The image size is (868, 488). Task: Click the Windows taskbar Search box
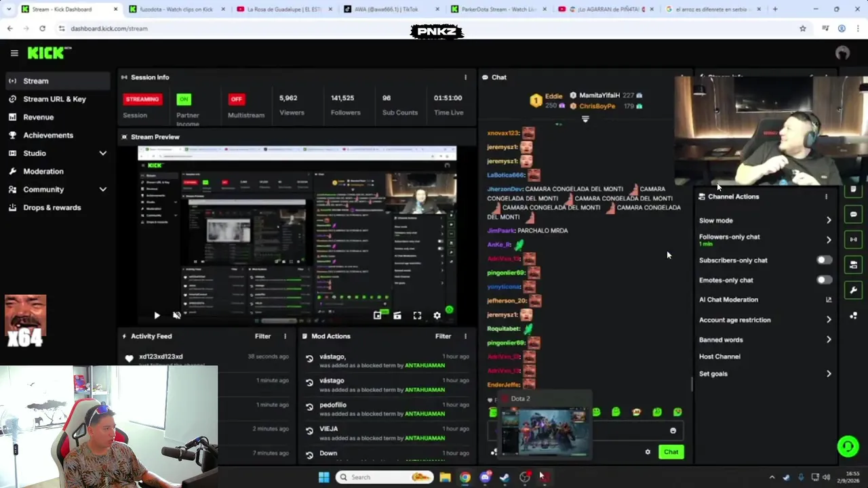point(384,477)
